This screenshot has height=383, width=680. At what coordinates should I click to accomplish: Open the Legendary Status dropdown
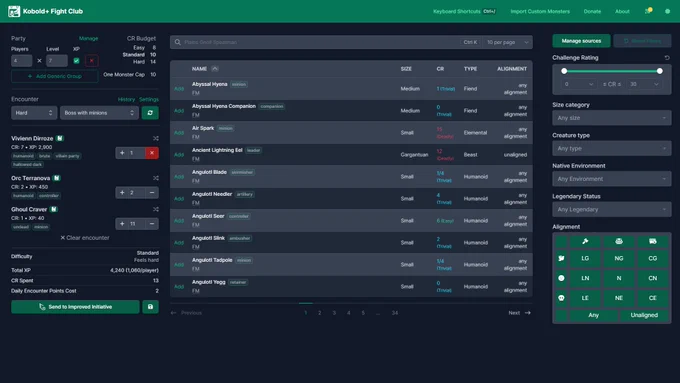point(611,210)
